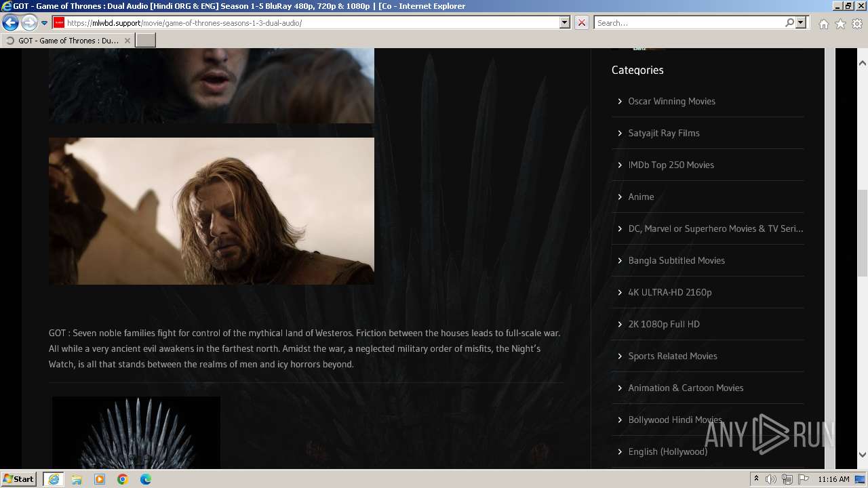
Task: Click the browser Forward arrow button
Action: (29, 23)
